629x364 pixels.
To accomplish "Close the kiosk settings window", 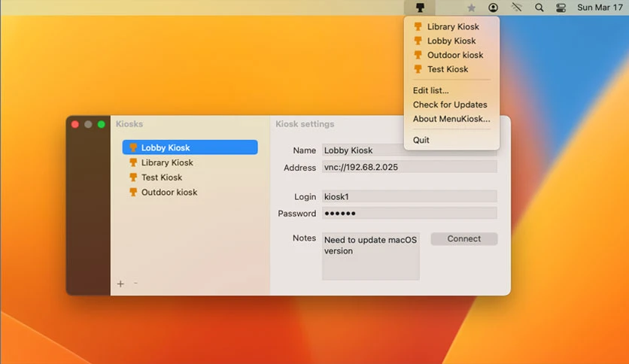I will 75,124.
